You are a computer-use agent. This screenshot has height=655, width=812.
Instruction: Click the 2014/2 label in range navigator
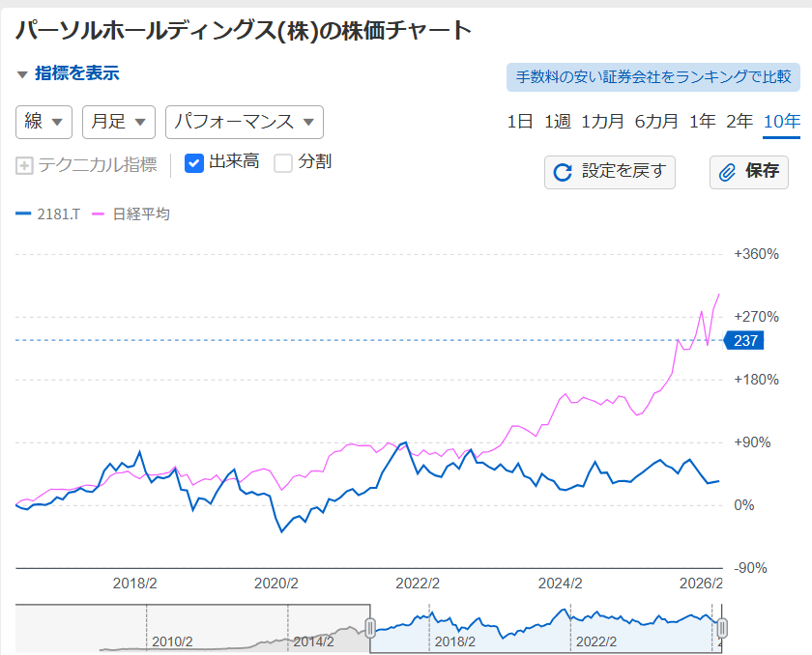click(314, 641)
